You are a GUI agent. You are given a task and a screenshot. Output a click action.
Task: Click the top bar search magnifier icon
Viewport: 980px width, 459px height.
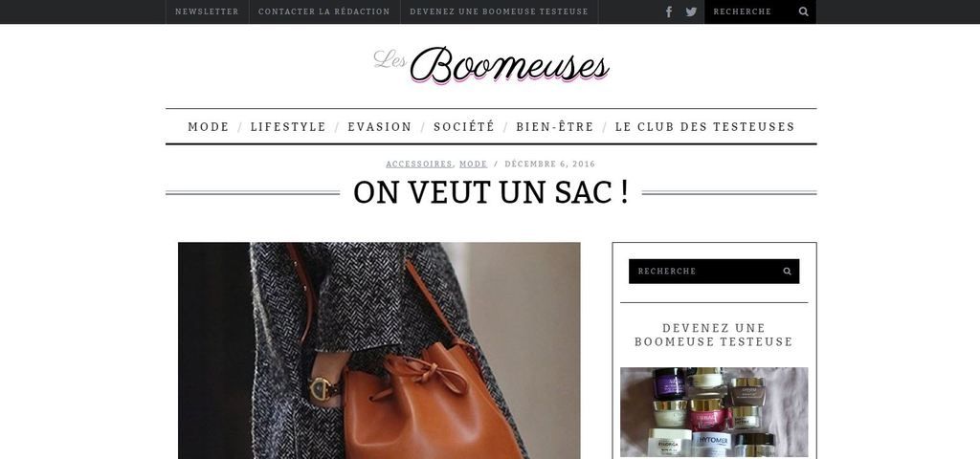click(804, 11)
